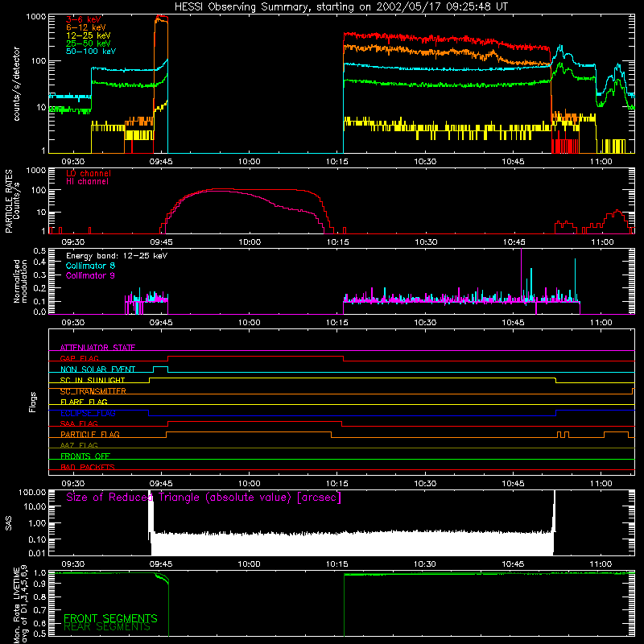Click the Energy band: 12-25 keV label
The width and height of the screenshot is (644, 644).
tap(117, 256)
